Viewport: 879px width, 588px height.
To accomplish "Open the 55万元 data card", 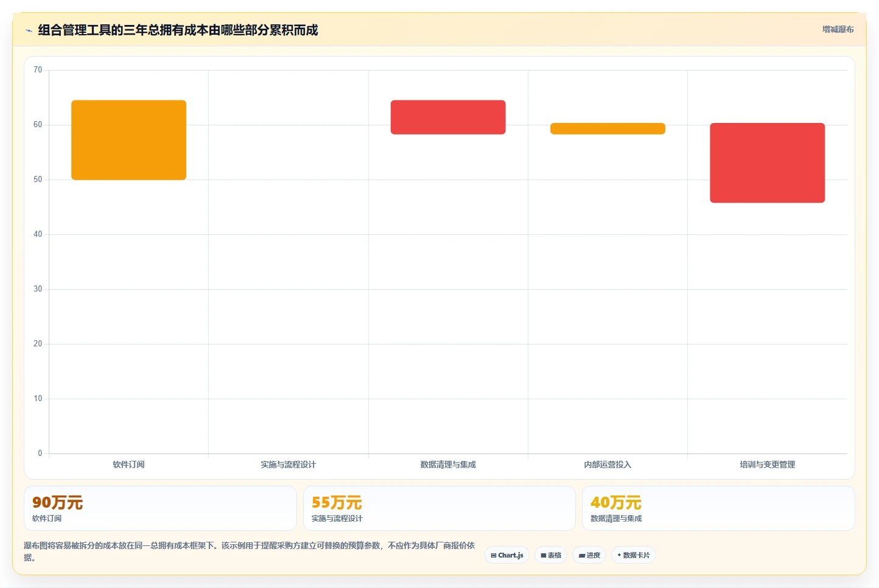I will [x=439, y=508].
